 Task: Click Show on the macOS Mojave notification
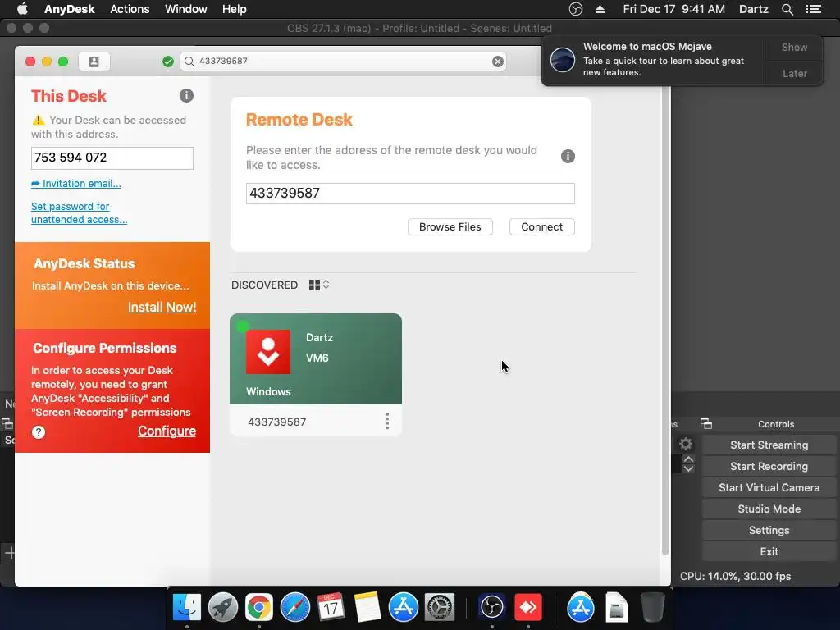click(794, 48)
